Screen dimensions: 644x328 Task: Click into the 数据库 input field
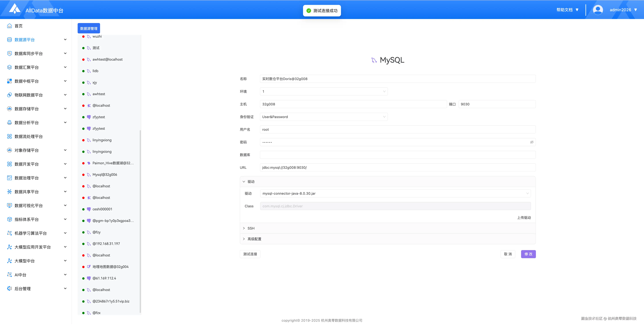pos(397,155)
